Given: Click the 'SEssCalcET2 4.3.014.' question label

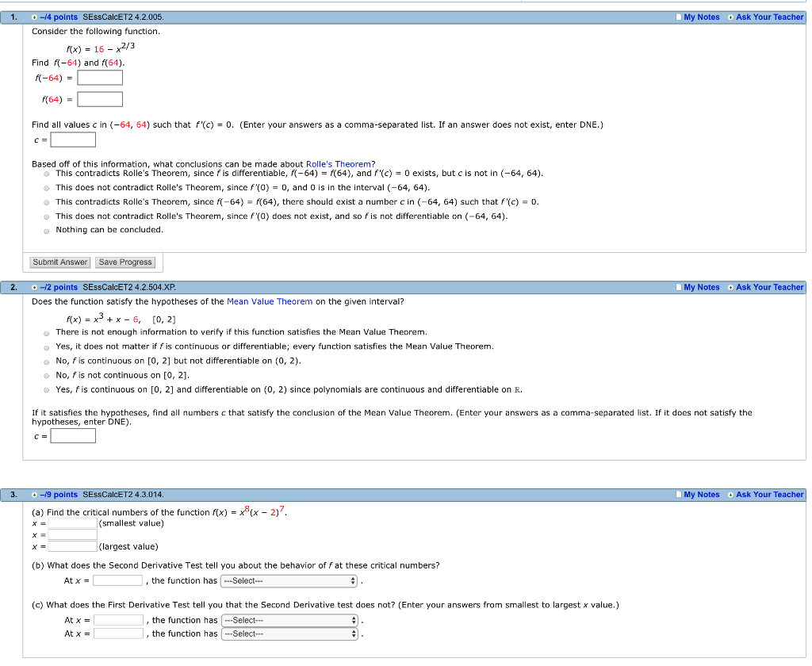Looking at the screenshot, I should (123, 495).
